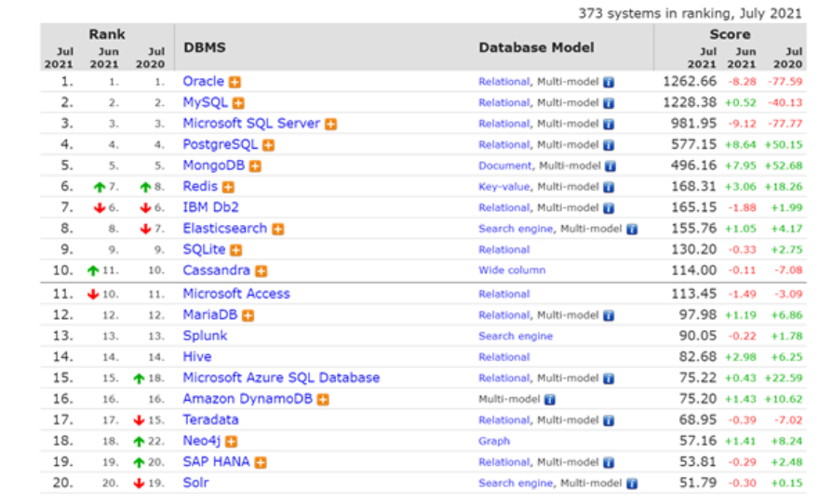Click the orange plus icon next to MySQL
Viewport: 832px width, 504px height.
tap(238, 103)
